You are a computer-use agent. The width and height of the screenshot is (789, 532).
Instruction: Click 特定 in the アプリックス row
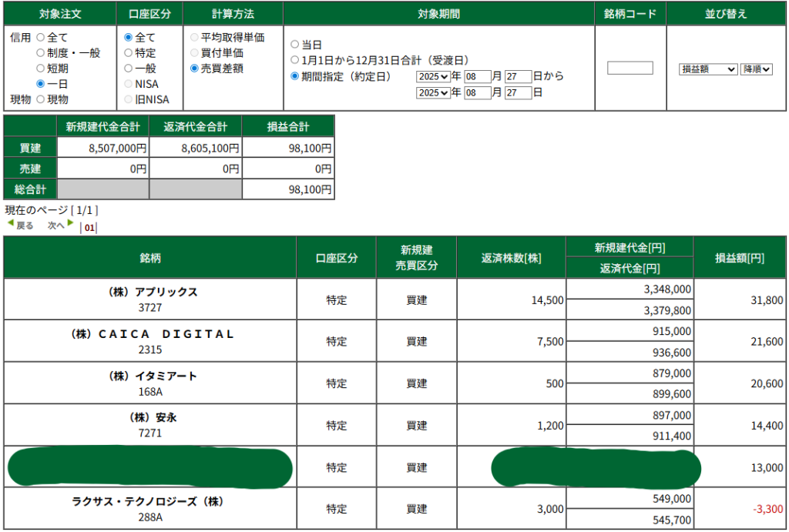click(337, 300)
